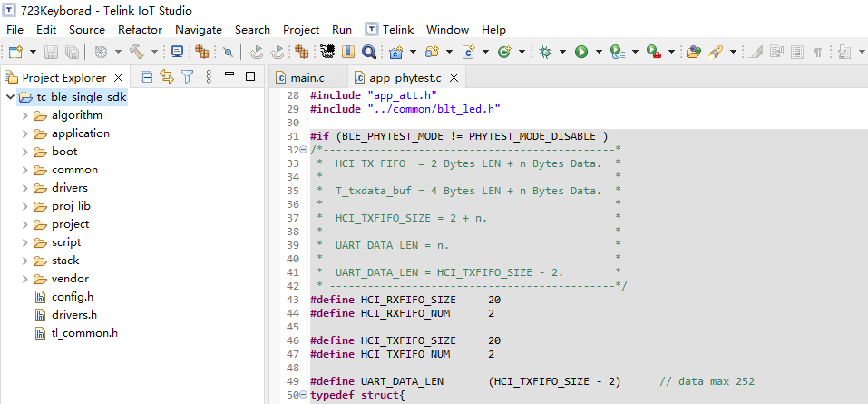Open the Run dropdown arrow

pos(599,52)
